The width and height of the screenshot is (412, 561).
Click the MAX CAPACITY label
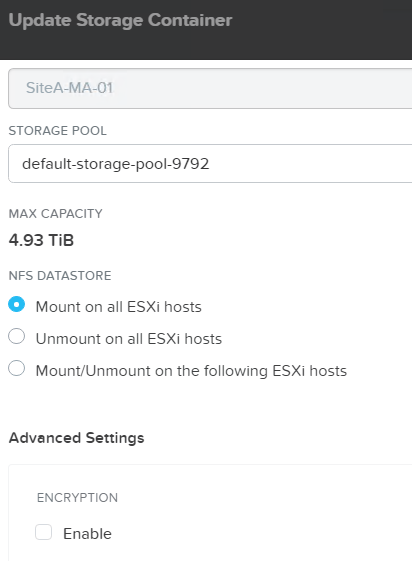coord(55,214)
